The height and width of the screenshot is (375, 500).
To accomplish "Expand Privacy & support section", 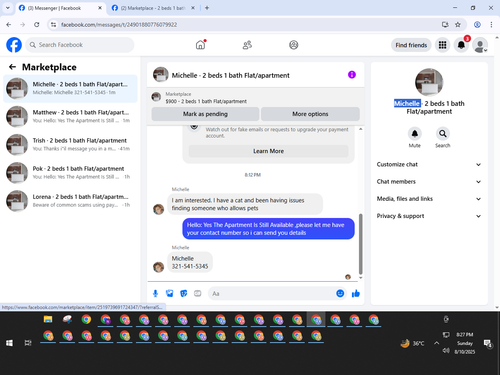I will pyautogui.click(x=429, y=216).
